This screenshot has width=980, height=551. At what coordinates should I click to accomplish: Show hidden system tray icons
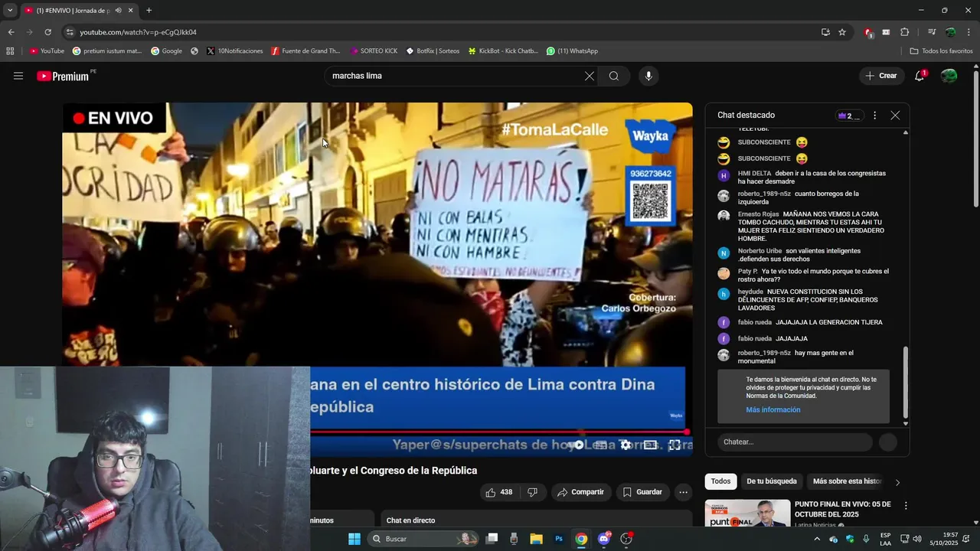point(816,539)
